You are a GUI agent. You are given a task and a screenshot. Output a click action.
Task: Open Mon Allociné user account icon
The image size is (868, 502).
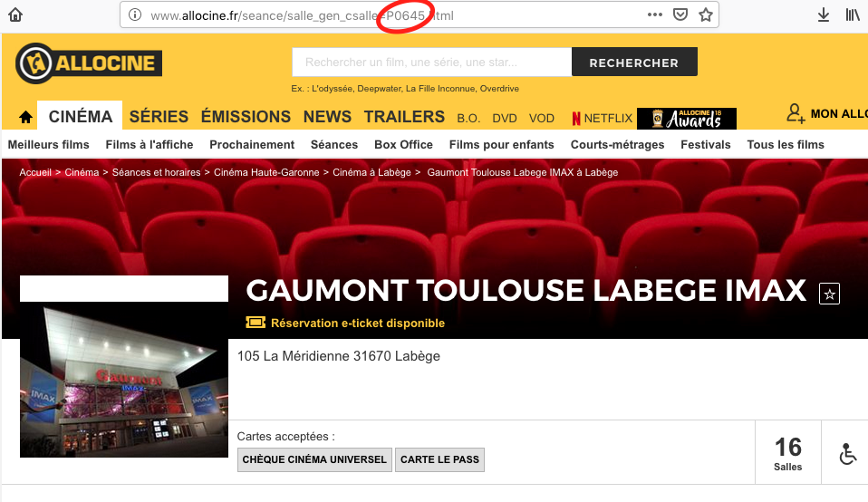796,113
